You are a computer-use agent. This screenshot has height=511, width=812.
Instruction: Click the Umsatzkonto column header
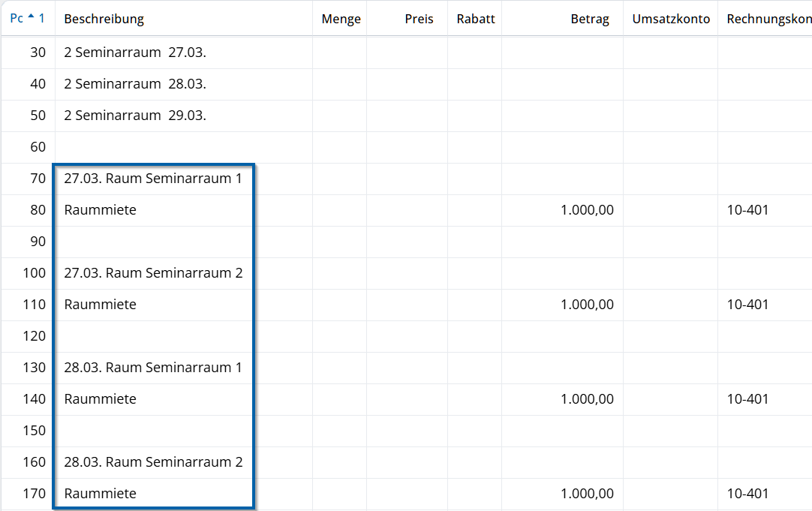tap(671, 19)
